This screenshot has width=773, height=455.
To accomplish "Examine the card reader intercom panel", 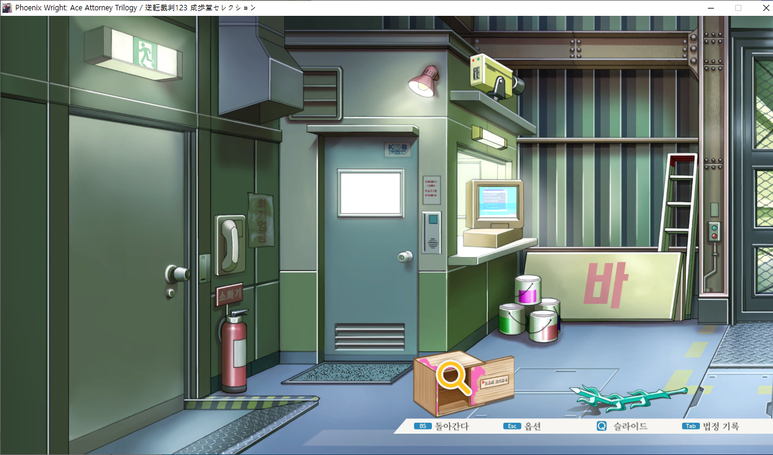I will [432, 233].
